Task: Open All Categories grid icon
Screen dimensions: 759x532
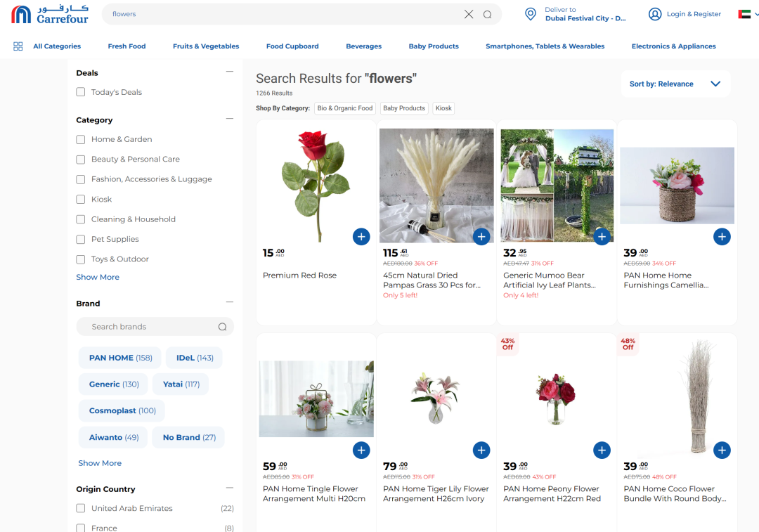Action: pyautogui.click(x=18, y=46)
